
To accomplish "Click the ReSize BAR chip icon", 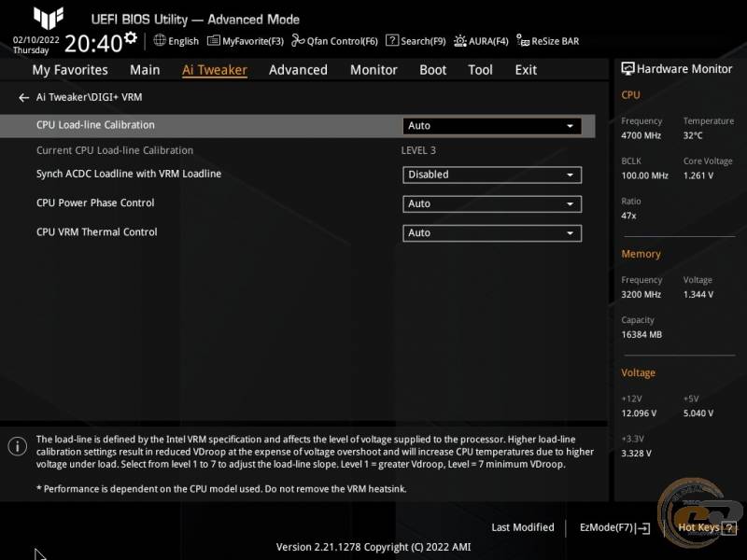I will tap(523, 40).
